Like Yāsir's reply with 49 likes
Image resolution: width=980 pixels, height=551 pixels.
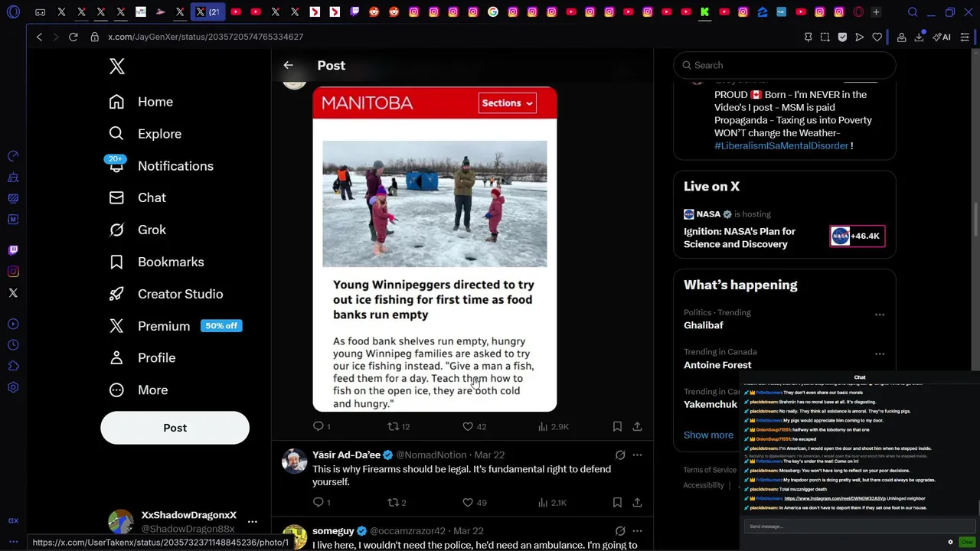coord(474,503)
